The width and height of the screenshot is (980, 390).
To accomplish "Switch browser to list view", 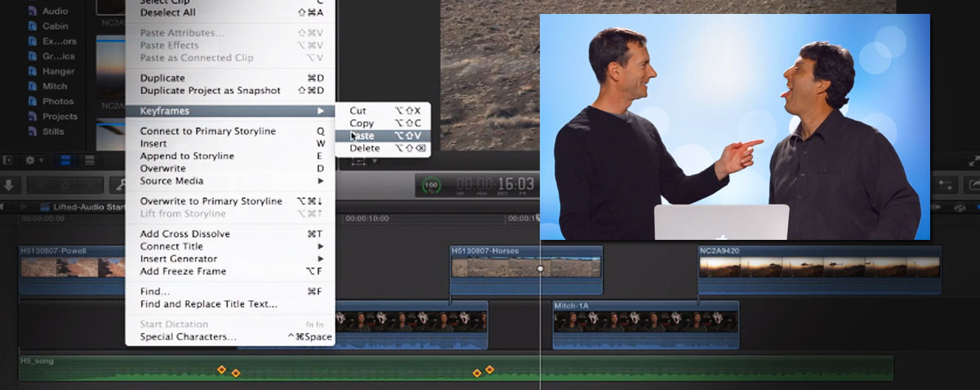I will click(x=90, y=161).
